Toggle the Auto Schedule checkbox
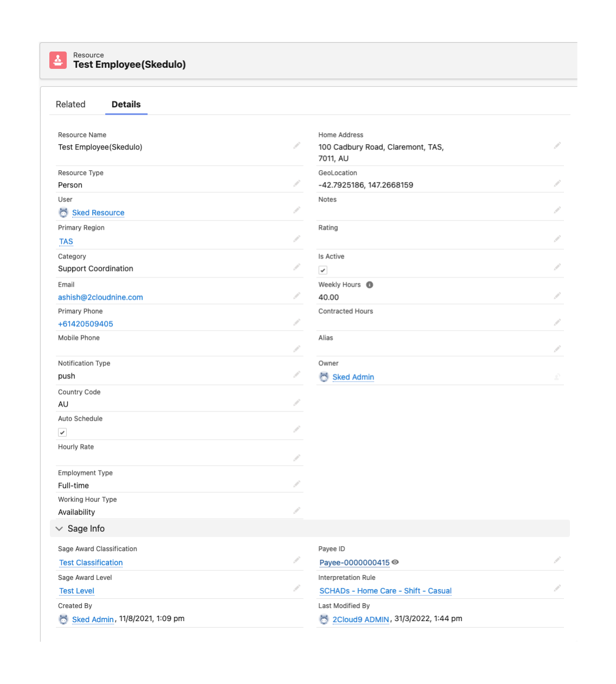 point(62,433)
